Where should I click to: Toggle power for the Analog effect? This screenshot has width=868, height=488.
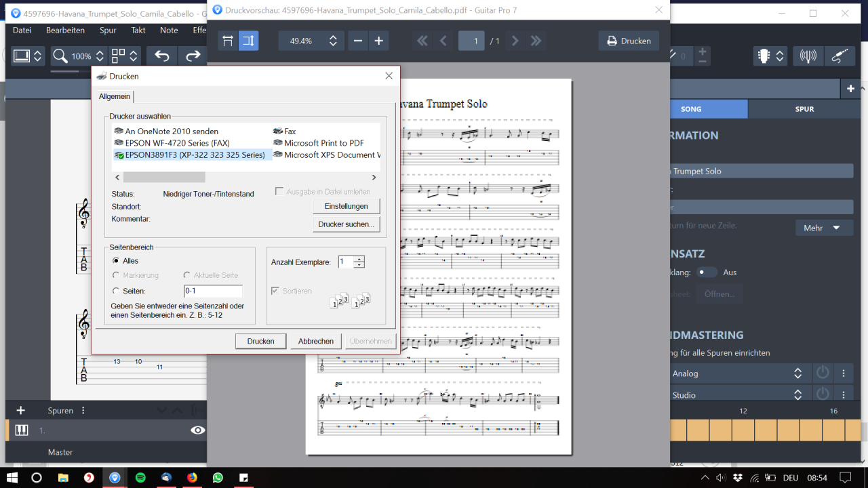823,373
